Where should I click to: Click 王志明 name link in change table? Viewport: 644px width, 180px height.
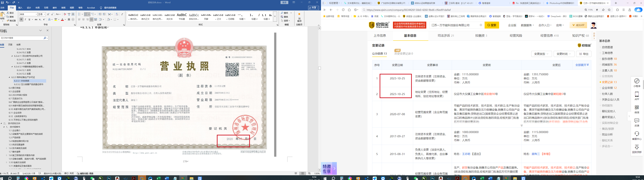[x=466, y=154]
